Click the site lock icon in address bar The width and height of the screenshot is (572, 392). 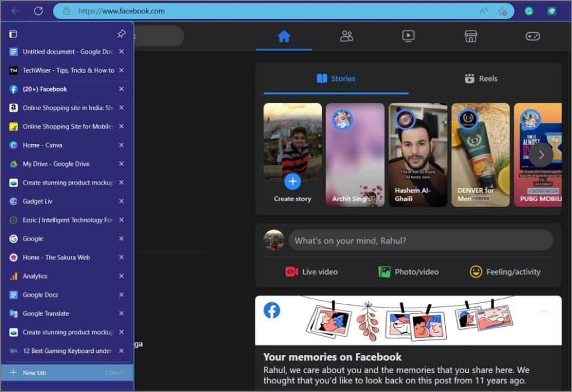(x=66, y=11)
